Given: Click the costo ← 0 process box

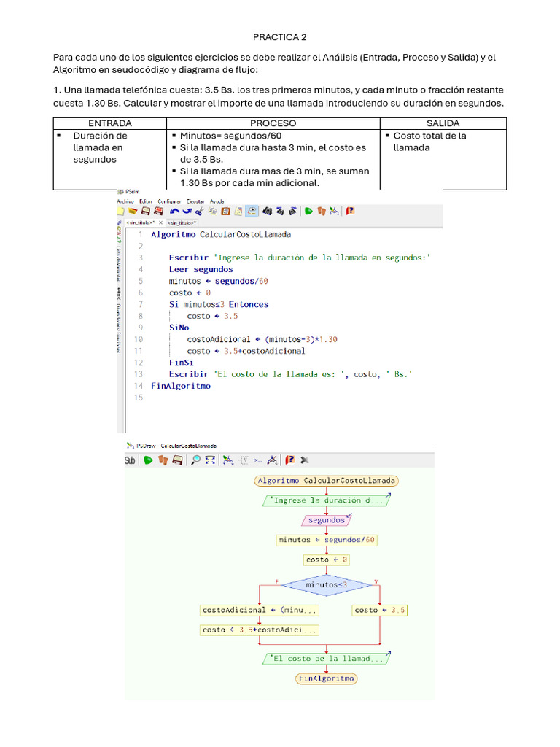Looking at the screenshot, I should [326, 560].
